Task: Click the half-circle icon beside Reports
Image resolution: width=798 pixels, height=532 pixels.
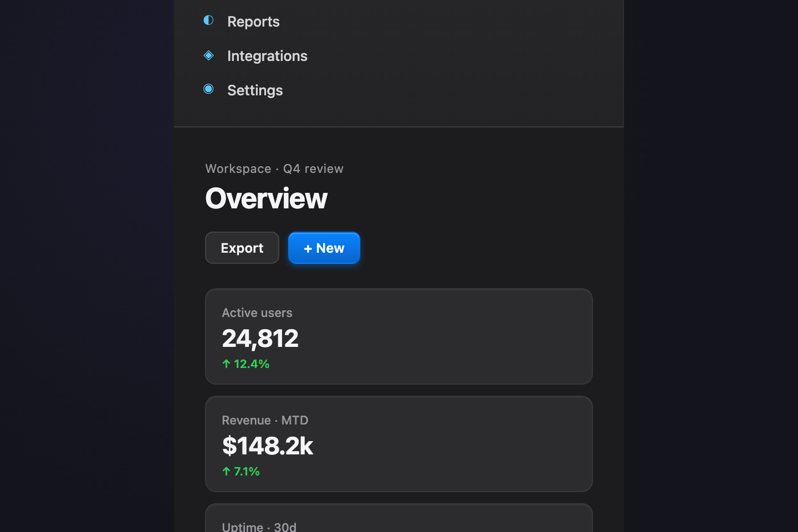Action: 208,21
